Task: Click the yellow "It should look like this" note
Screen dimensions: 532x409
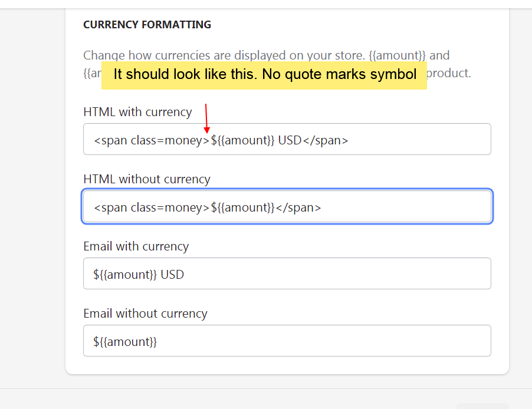Action: 264,75
